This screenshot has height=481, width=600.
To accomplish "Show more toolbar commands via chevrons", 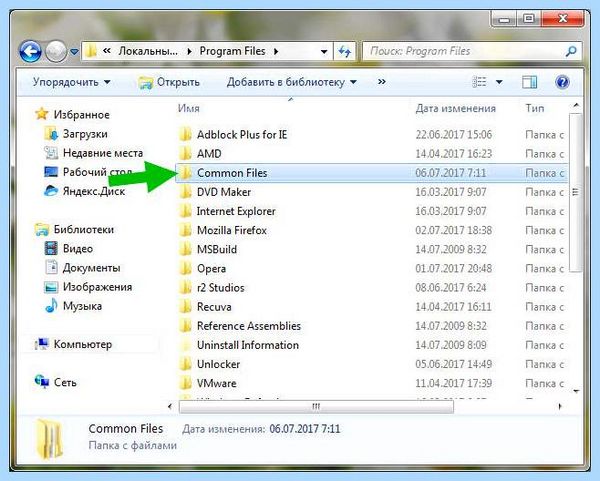I will (x=382, y=82).
